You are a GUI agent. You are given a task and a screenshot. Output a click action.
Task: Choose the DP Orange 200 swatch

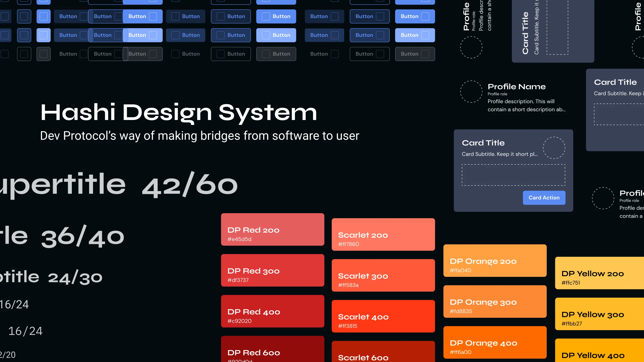pos(495,261)
